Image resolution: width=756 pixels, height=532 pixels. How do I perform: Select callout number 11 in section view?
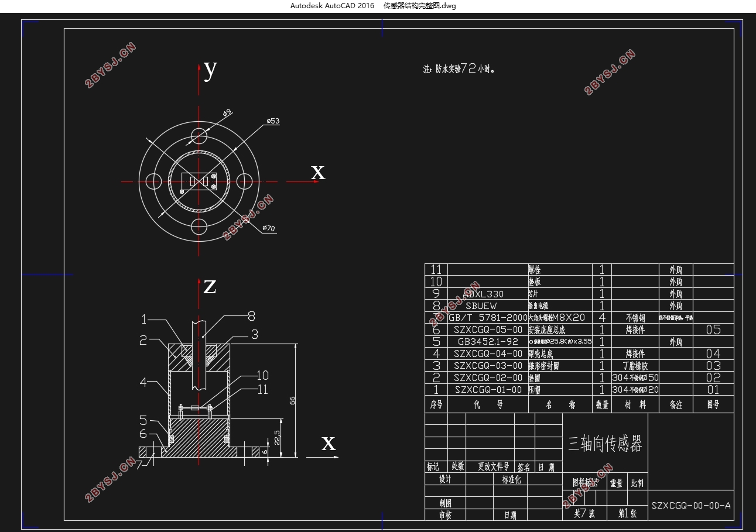pos(262,389)
